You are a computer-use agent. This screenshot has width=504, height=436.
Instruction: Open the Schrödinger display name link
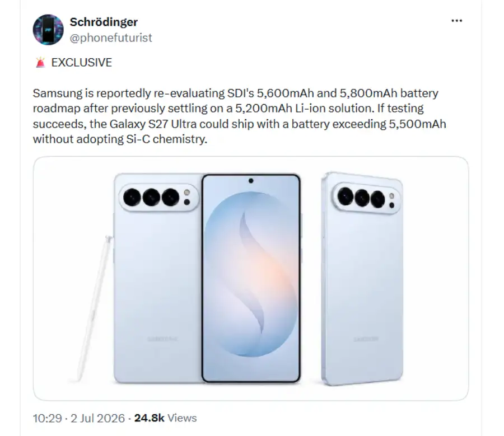coord(104,22)
